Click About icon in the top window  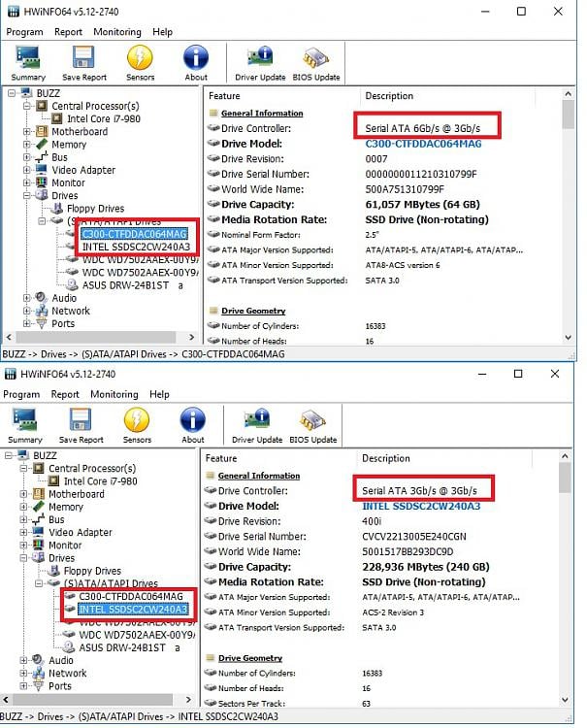point(196,63)
